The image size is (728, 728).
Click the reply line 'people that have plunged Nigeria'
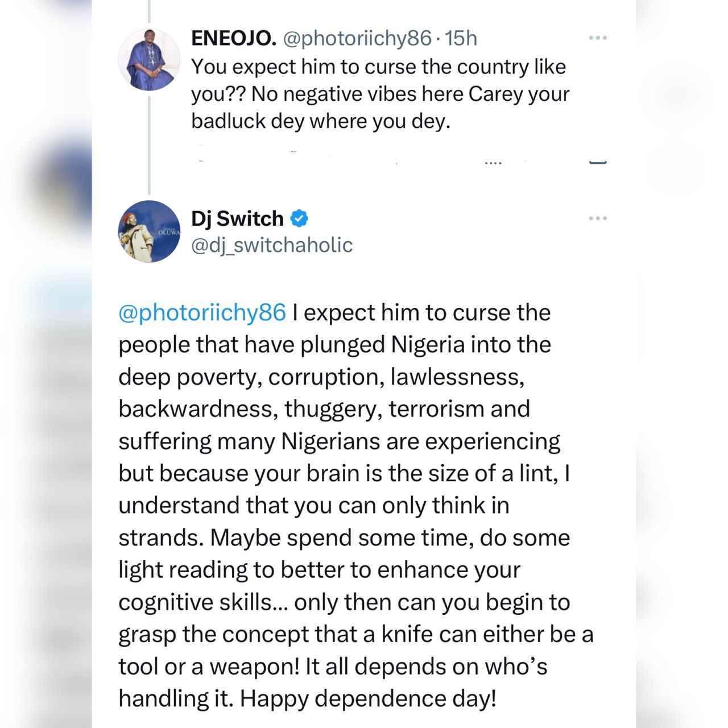[x=334, y=345]
